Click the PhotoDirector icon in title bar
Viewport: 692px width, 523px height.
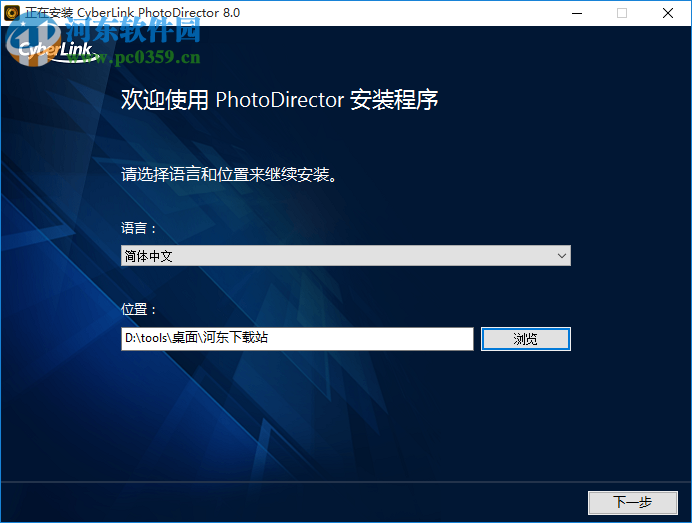pyautogui.click(x=12, y=13)
